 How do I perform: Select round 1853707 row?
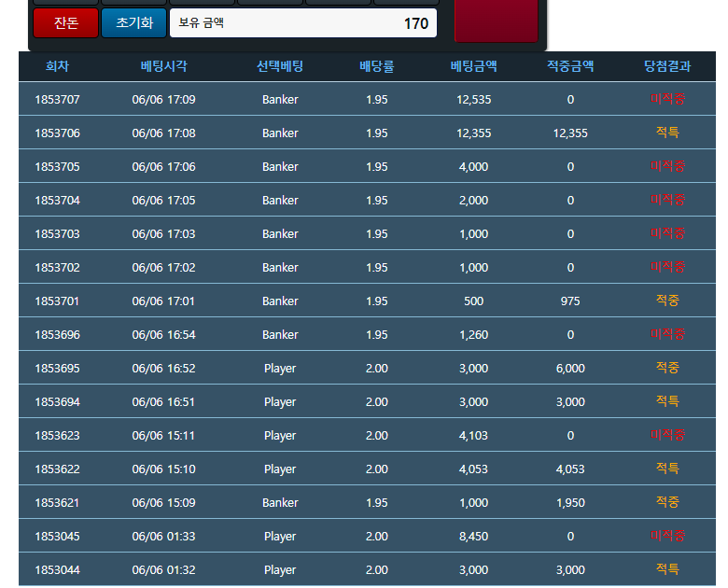(x=367, y=99)
